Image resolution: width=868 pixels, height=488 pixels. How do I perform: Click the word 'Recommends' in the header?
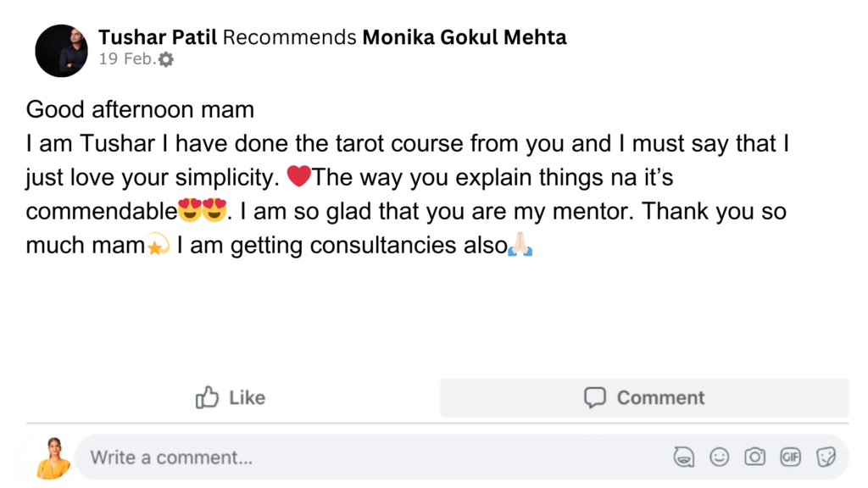[289, 37]
